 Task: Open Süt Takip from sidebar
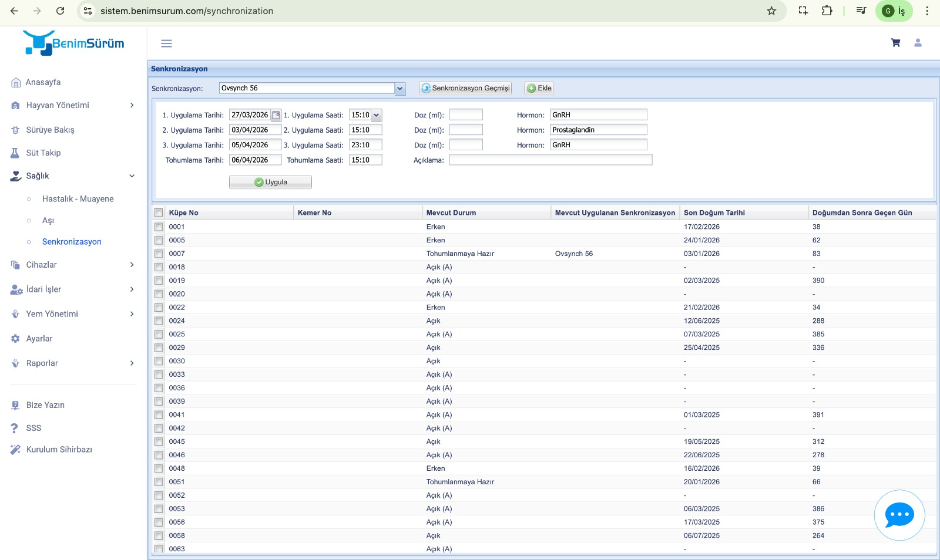coord(43,153)
